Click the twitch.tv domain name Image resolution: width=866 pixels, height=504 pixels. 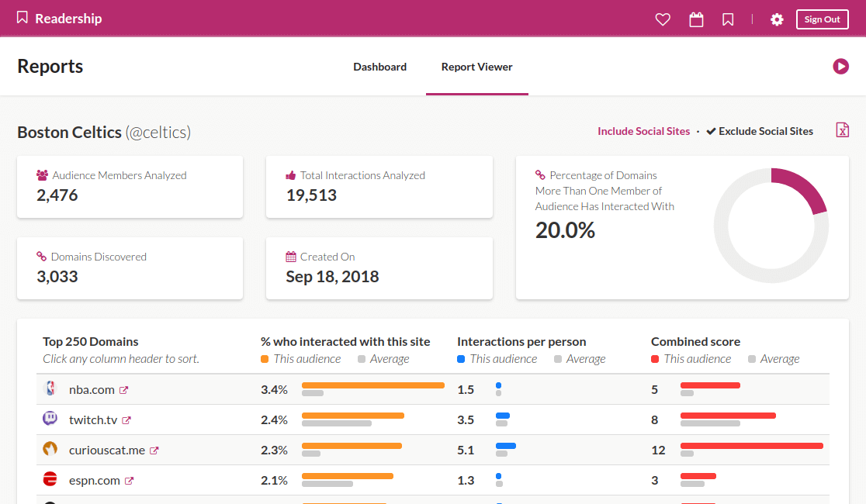pyautogui.click(x=93, y=420)
